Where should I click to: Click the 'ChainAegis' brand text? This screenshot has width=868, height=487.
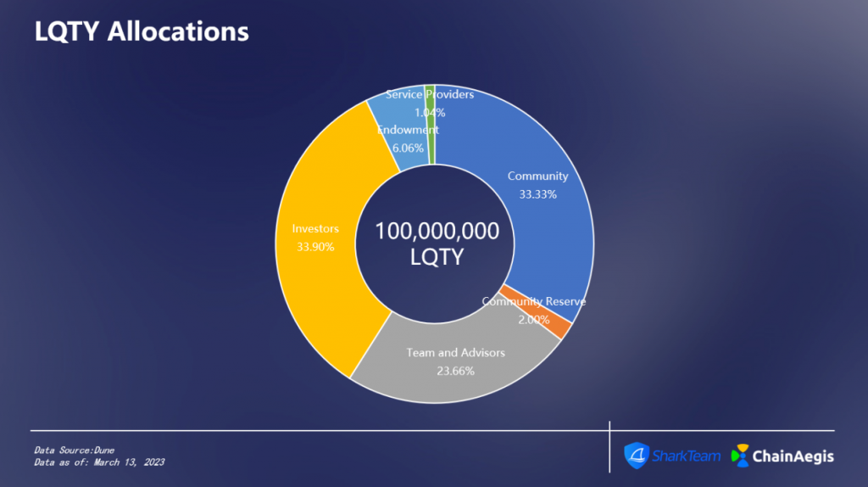click(793, 456)
